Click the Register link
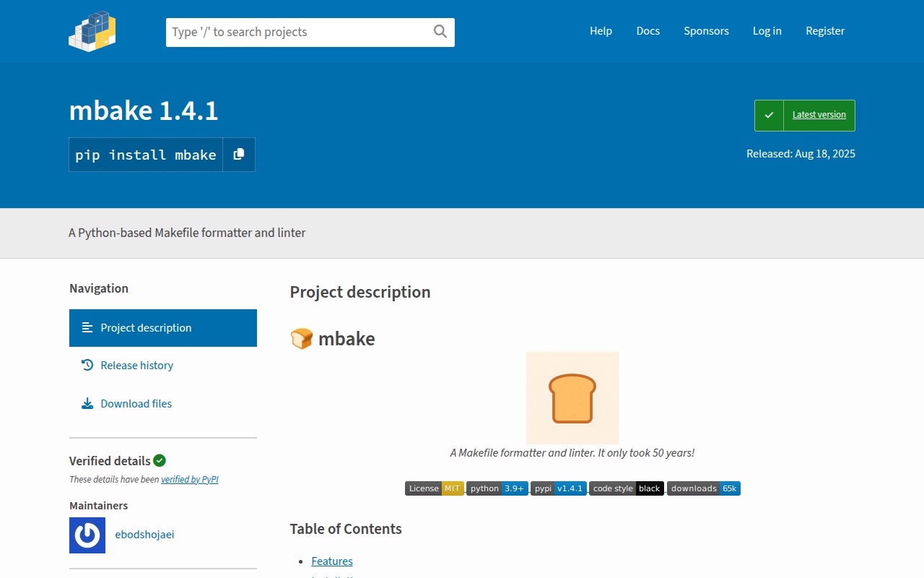This screenshot has height=578, width=924. click(825, 31)
